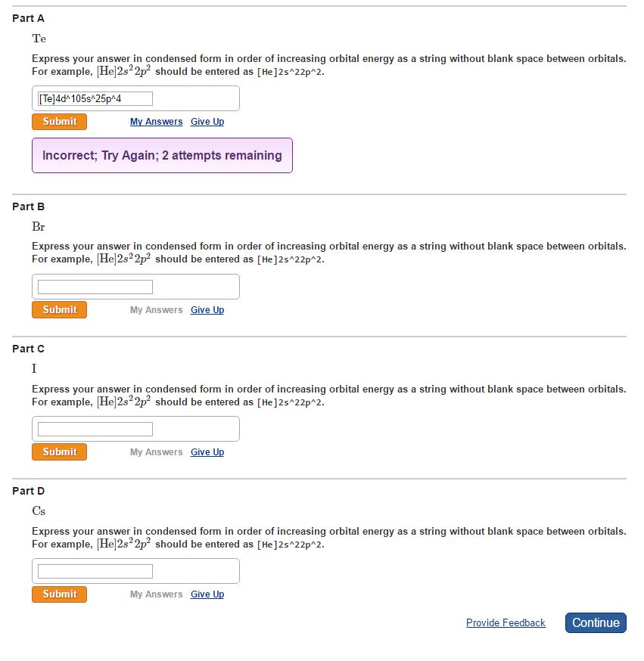Screen dimensions: 644x661
Task: Click the empty Cs answer box
Action: (x=93, y=570)
